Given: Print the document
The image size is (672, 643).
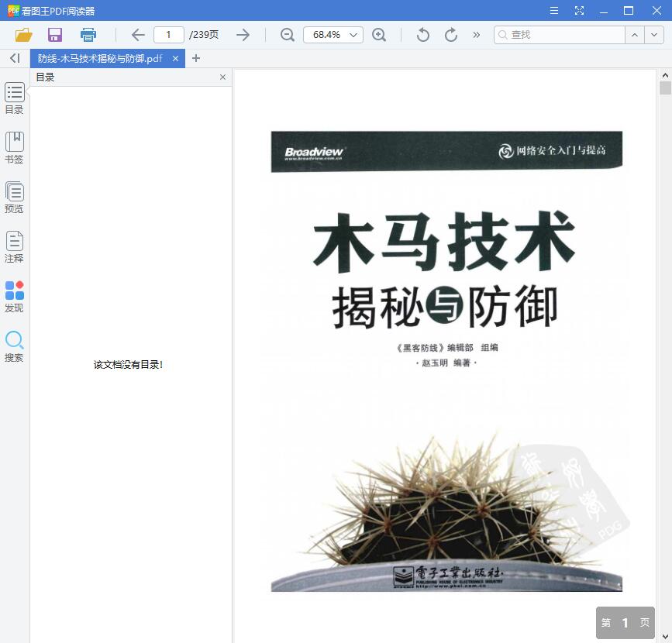Looking at the screenshot, I should tap(88, 35).
